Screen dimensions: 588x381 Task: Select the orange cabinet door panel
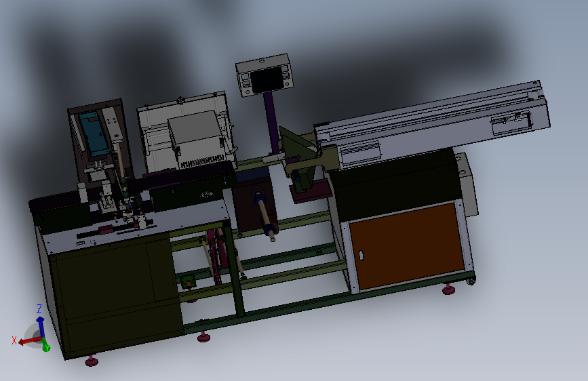coord(406,245)
